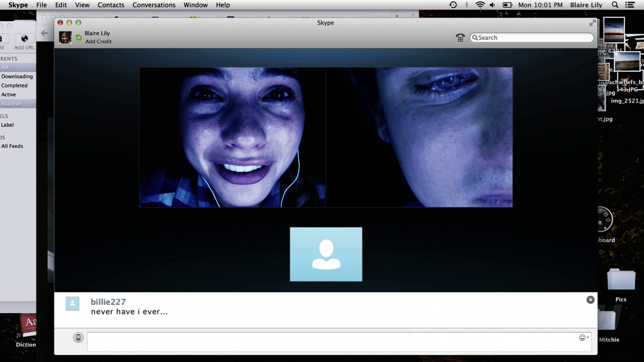The width and height of the screenshot is (644, 362).
Task: Select the smiling girl's video feed
Action: tap(232, 137)
